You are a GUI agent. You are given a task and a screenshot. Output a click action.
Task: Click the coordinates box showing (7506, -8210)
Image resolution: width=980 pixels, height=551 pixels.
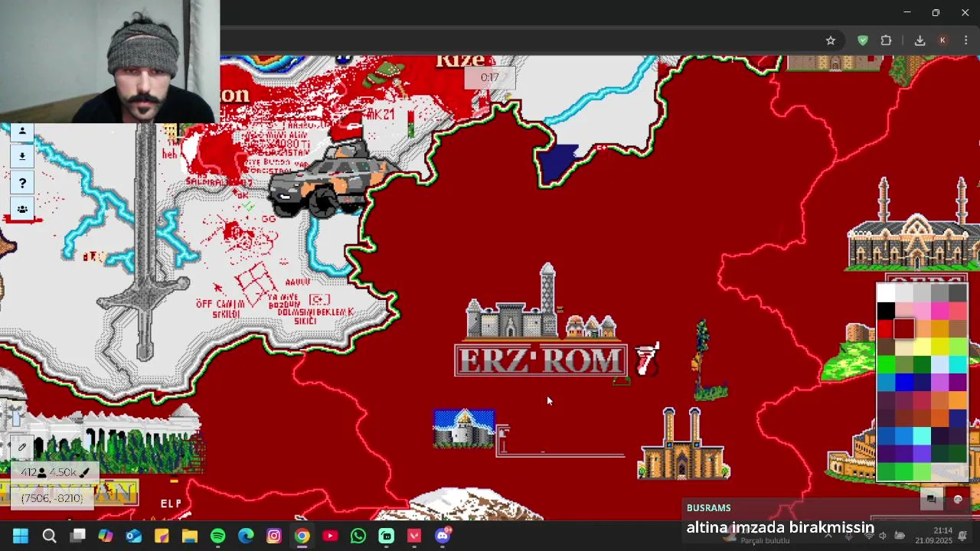(x=52, y=498)
